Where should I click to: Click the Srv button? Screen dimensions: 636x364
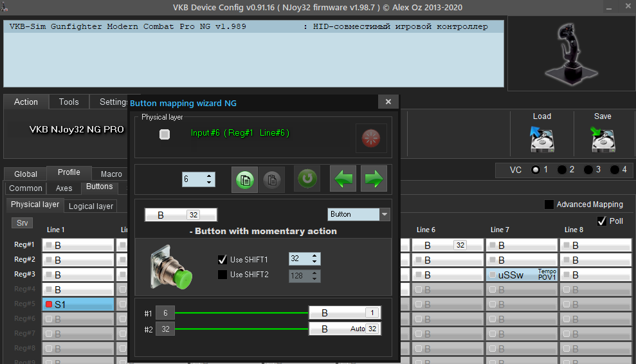coord(23,223)
